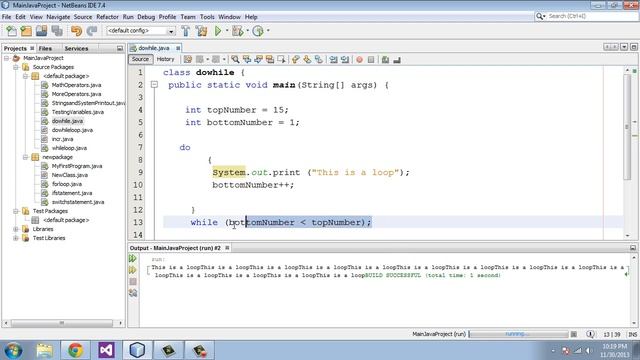Click the Build Project hammer icon
This screenshot has height=360, width=640.
pyautogui.click(x=186, y=31)
